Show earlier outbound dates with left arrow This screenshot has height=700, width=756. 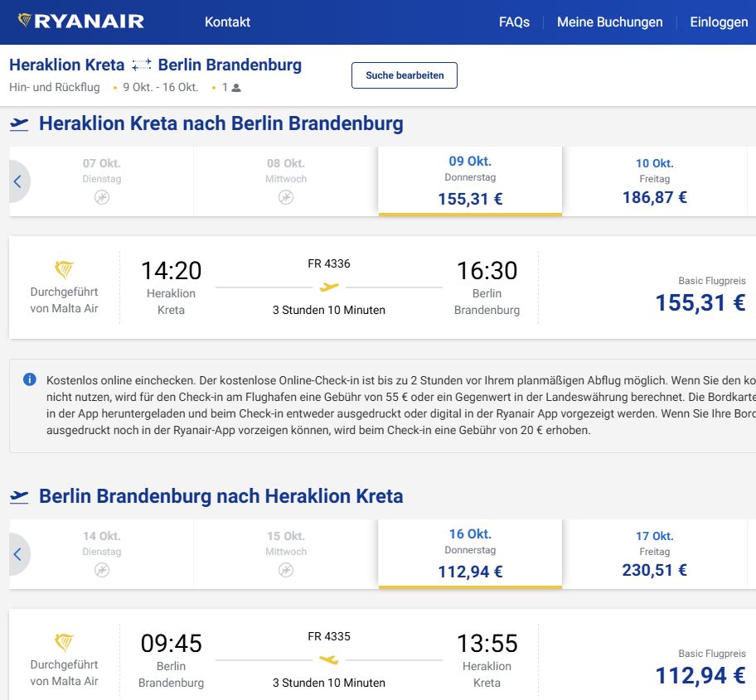17,181
